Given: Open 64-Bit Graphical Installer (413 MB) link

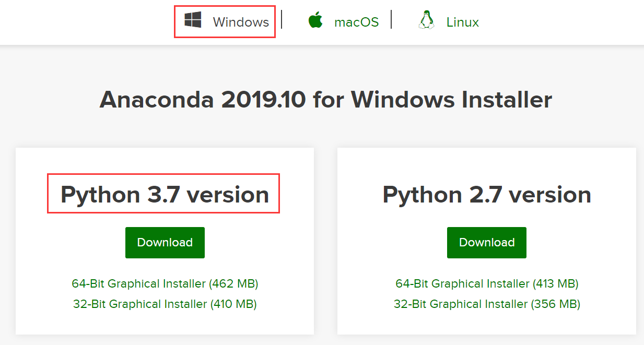Looking at the screenshot, I should [x=487, y=283].
